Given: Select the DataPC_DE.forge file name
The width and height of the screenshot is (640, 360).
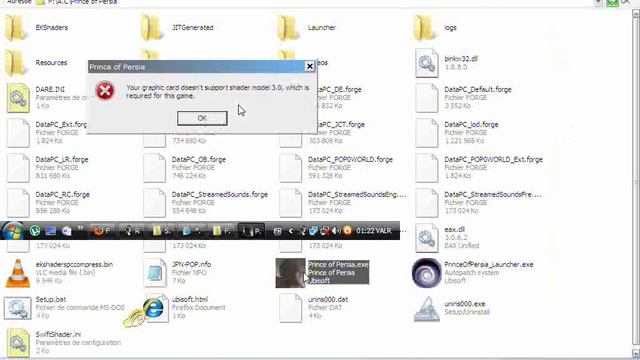Looking at the screenshot, I should [339, 89].
